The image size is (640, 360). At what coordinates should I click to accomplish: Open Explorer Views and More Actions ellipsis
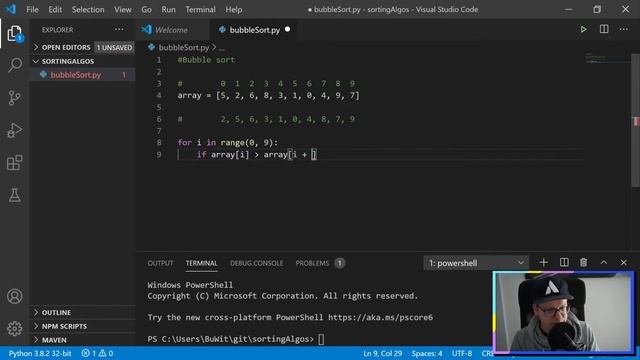[x=119, y=29]
